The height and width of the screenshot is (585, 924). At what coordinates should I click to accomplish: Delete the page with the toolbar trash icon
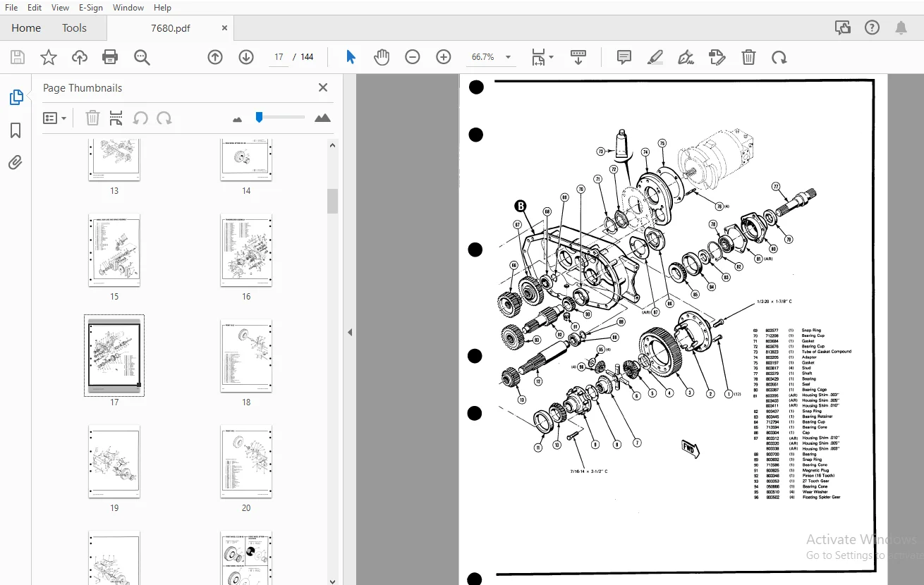coord(748,57)
